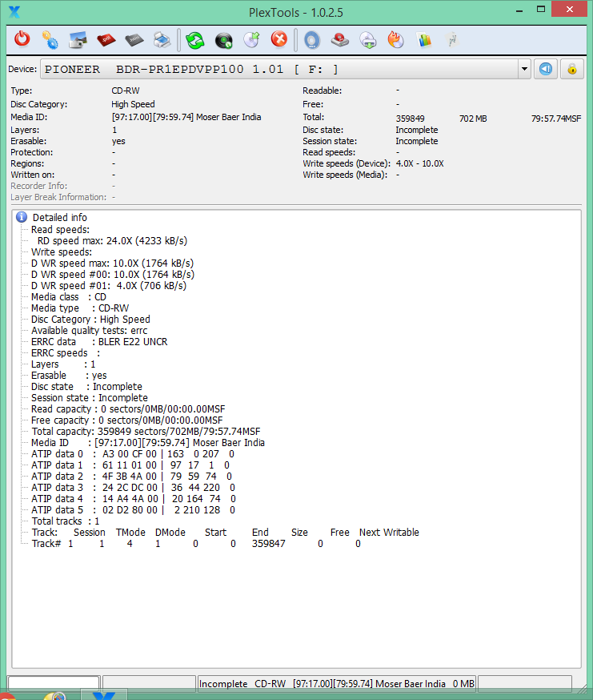This screenshot has width=593, height=700.
Task: Click the disc with down arrow icon
Action: click(368, 40)
